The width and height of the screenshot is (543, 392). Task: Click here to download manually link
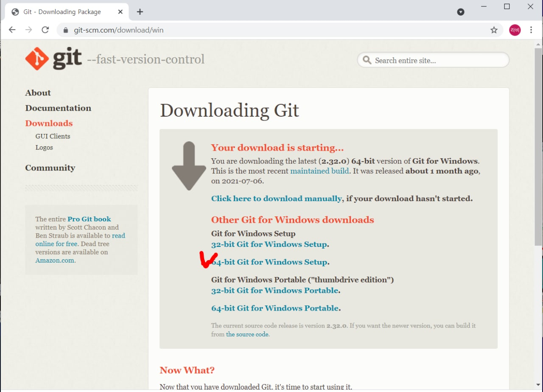pyautogui.click(x=276, y=198)
